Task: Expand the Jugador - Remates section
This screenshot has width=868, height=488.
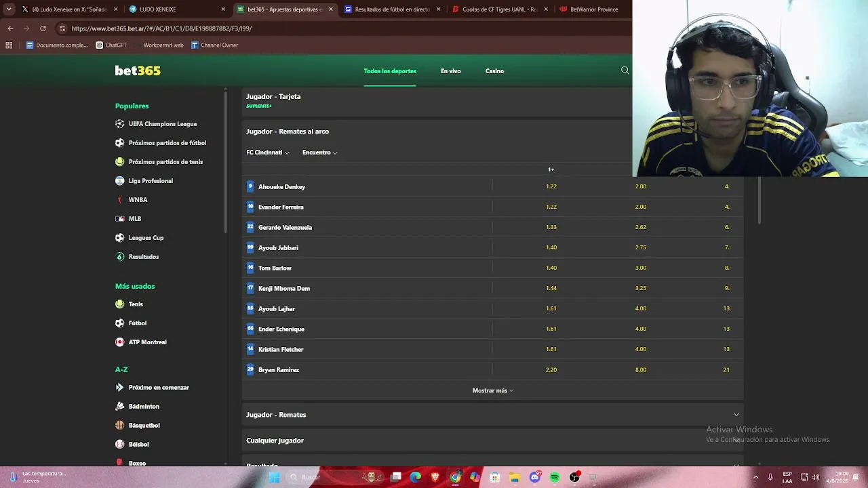Action: (x=493, y=415)
